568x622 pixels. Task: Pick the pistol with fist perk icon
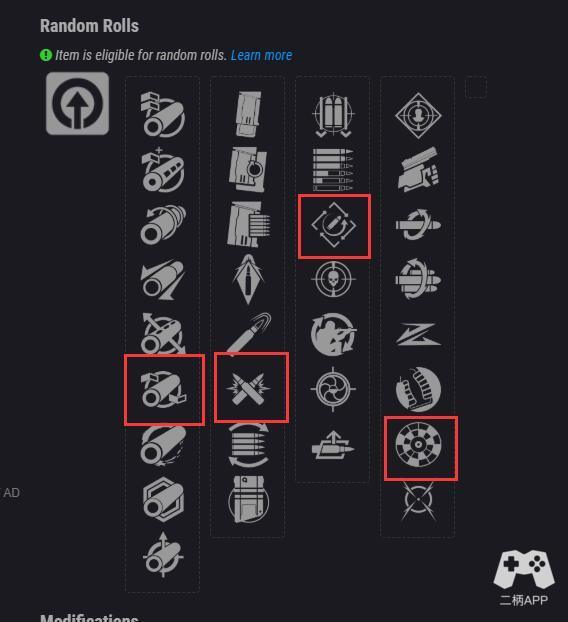[x=418, y=170]
